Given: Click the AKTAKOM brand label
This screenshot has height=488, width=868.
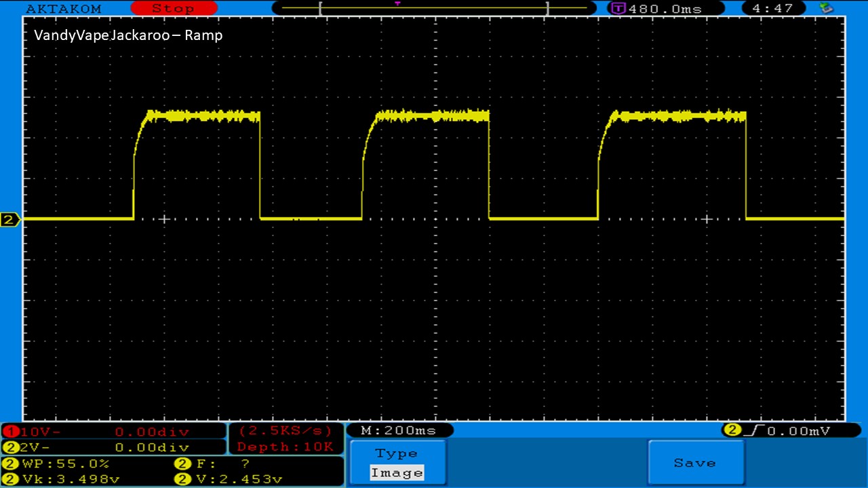Looking at the screenshot, I should [64, 9].
